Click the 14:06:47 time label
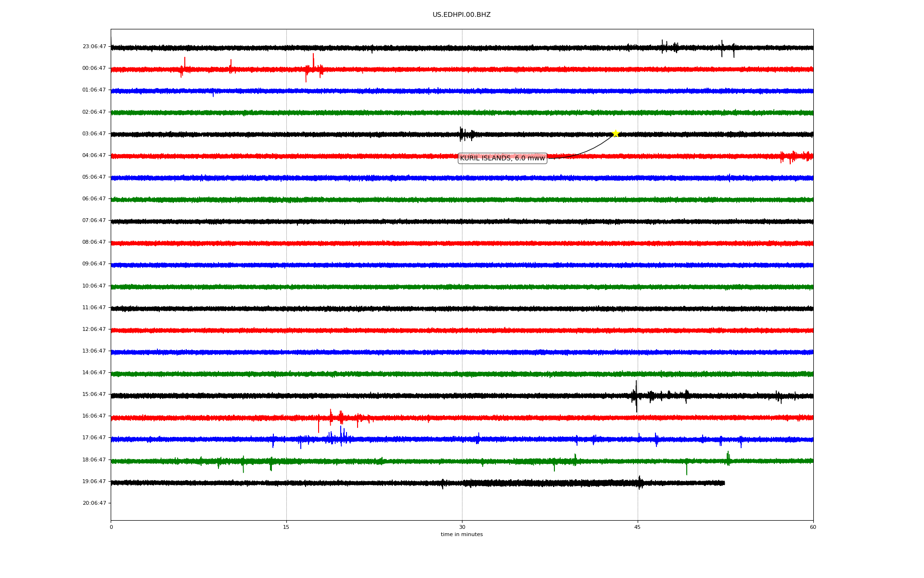Image resolution: width=924 pixels, height=578 pixels. [x=94, y=373]
